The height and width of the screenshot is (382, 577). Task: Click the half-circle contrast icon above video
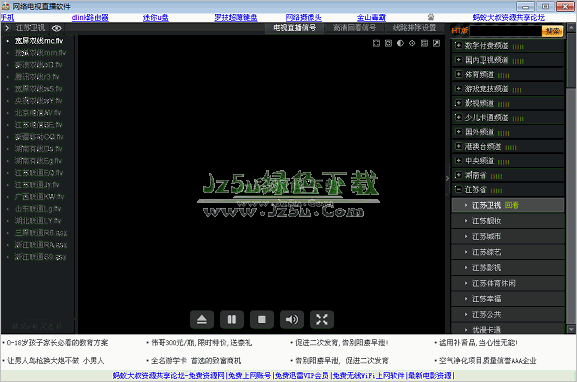pos(400,43)
